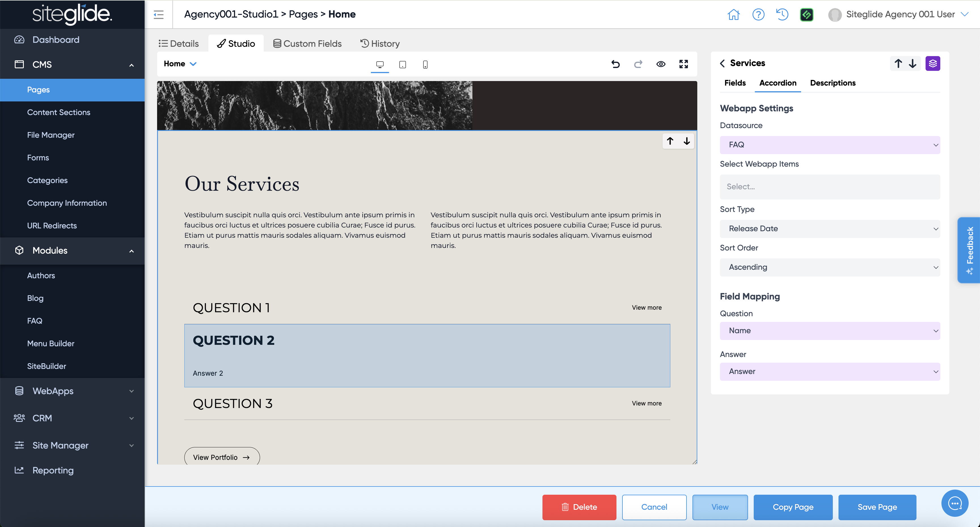Switch to the Custom Fields tab
The width and height of the screenshot is (980, 527).
pyautogui.click(x=307, y=44)
